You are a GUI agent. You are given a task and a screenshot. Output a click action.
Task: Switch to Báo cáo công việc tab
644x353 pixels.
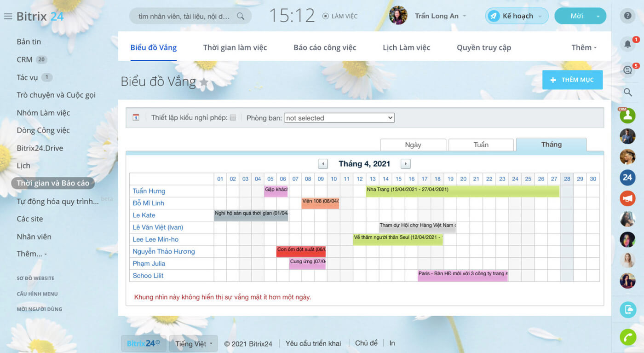(325, 47)
